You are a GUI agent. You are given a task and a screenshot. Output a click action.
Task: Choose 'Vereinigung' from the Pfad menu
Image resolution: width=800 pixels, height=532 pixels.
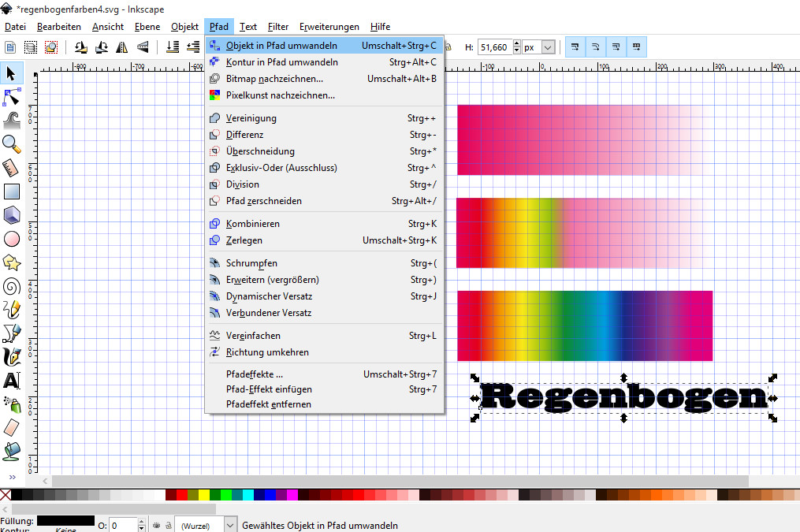[x=251, y=118]
